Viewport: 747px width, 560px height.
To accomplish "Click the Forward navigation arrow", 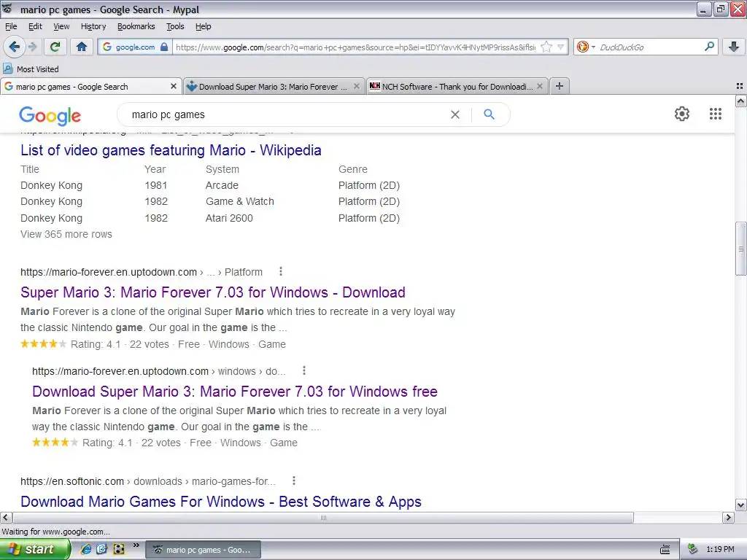I will pos(32,47).
